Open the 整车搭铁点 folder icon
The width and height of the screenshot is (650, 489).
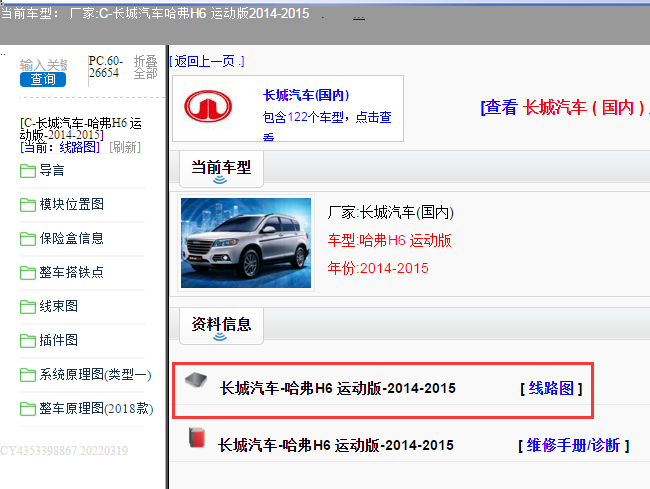pos(28,273)
